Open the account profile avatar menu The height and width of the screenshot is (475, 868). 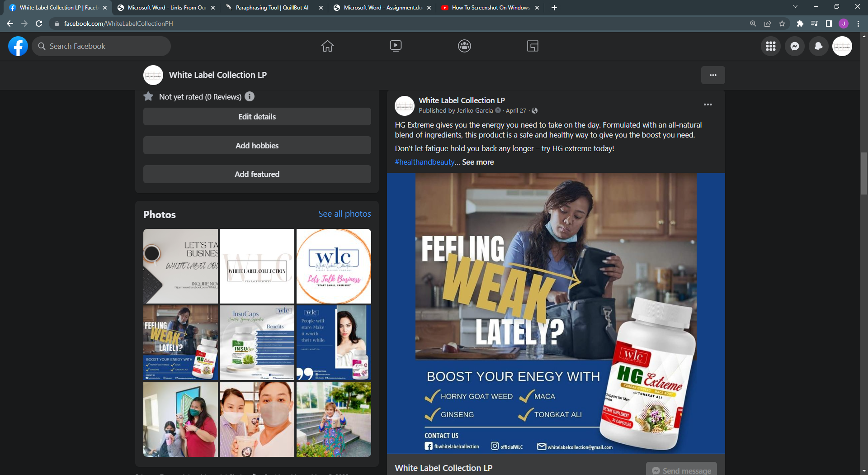click(842, 46)
